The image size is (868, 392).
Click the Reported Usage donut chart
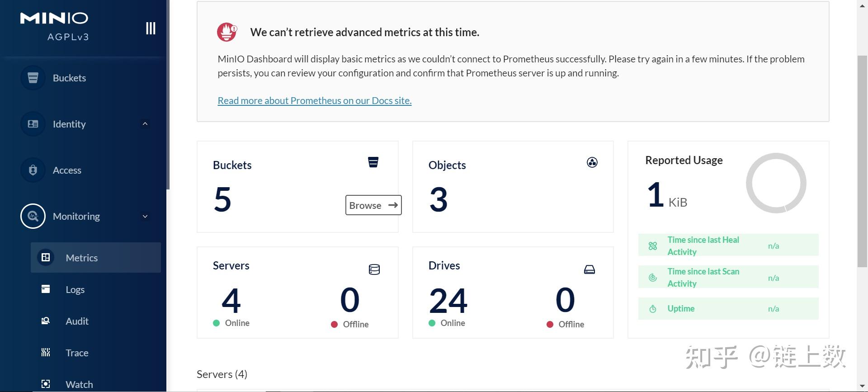tap(776, 183)
